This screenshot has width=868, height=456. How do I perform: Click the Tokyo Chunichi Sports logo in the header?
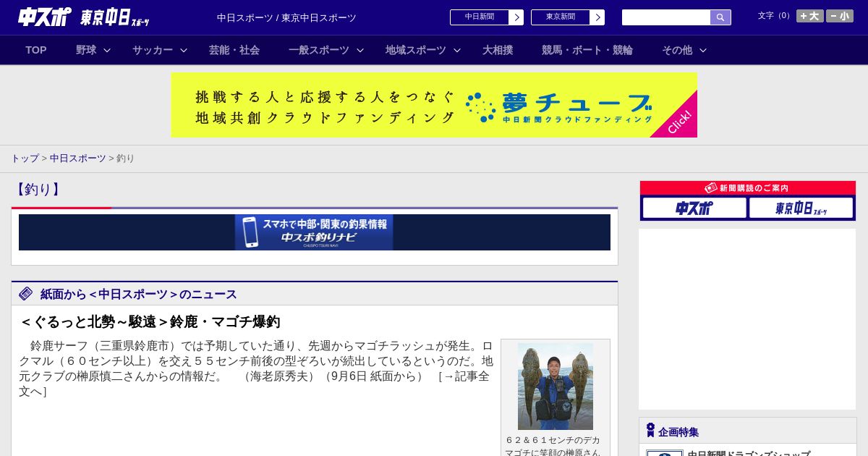(x=115, y=17)
